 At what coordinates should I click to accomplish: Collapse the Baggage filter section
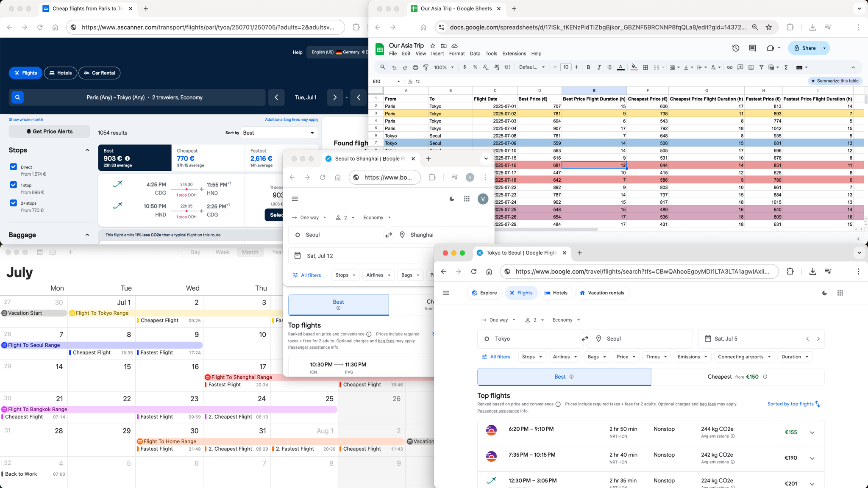click(x=87, y=235)
